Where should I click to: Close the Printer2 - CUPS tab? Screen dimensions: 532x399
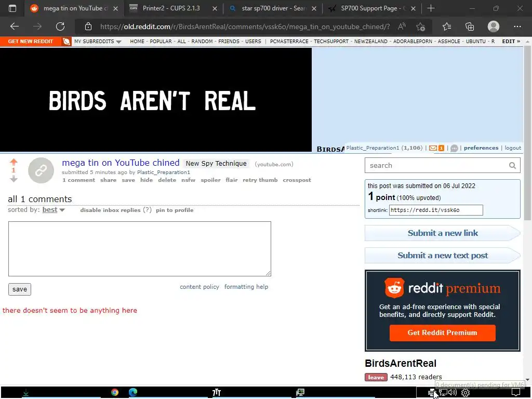pos(215,8)
